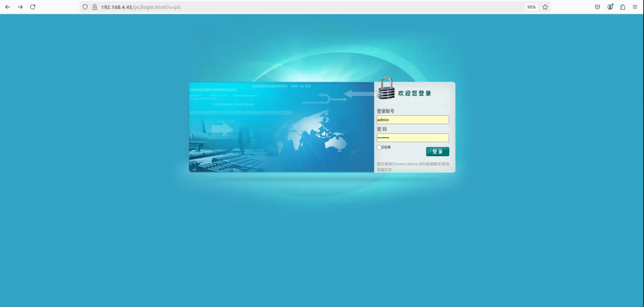Click the 90% zoom level indicator
This screenshot has width=644, height=307.
click(x=531, y=7)
